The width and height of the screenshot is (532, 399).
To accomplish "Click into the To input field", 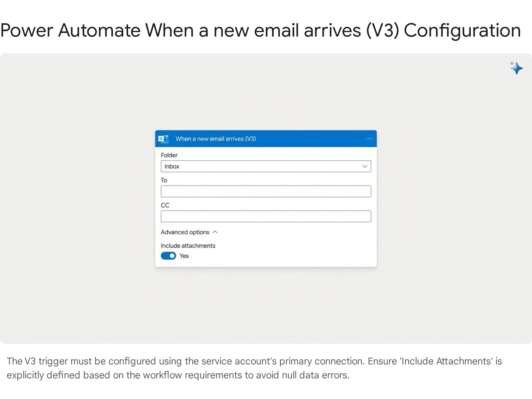I will tap(266, 192).
